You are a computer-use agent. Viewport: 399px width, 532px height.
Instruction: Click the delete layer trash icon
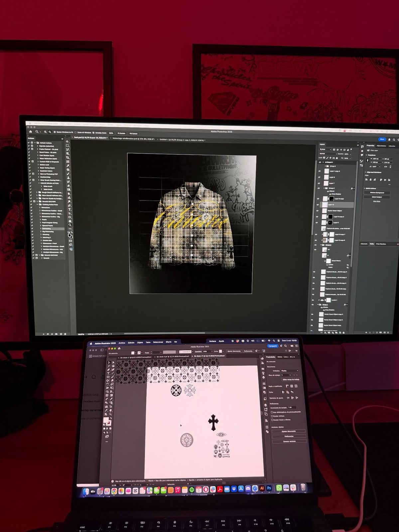(343, 332)
